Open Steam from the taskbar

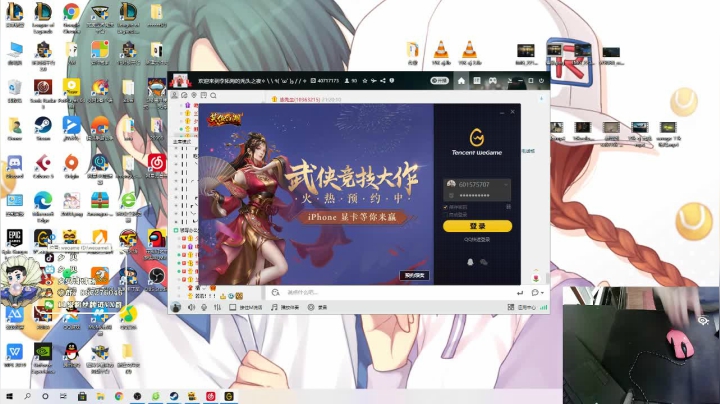pos(174,396)
